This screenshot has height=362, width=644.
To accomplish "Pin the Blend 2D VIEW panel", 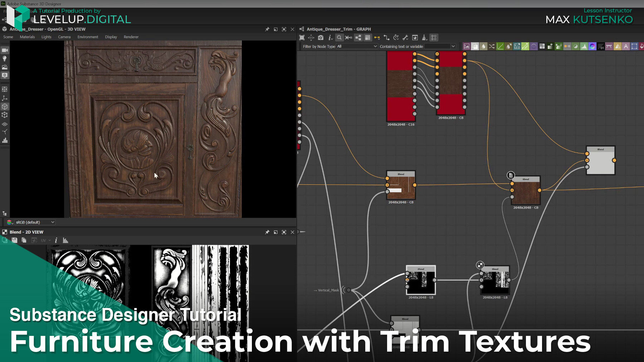I will pos(267,232).
